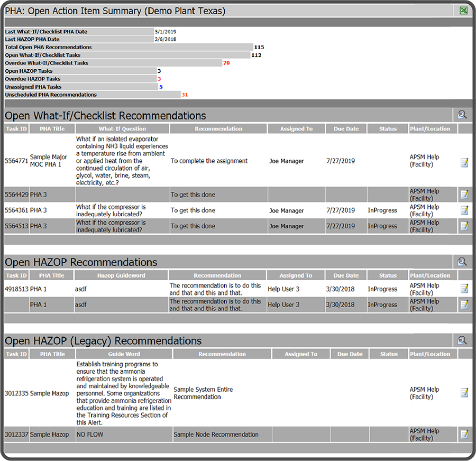Open edit note icon for task 5564429

point(464,195)
